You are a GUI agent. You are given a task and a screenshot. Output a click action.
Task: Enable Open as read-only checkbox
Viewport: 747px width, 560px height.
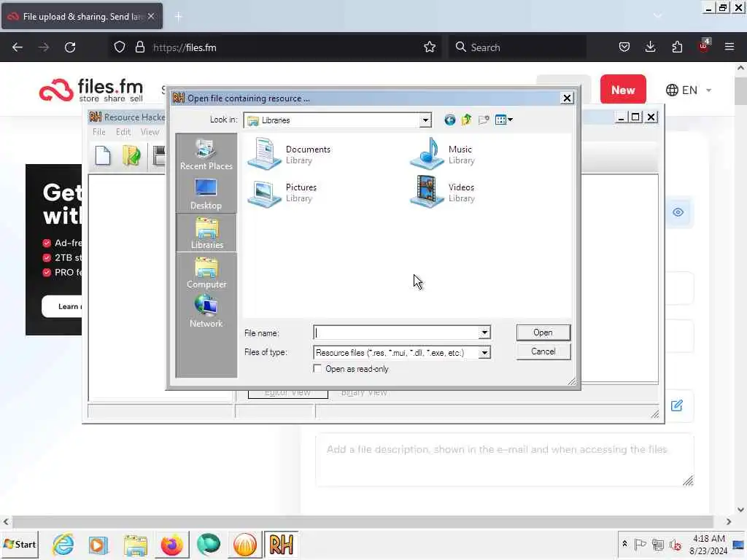317,368
